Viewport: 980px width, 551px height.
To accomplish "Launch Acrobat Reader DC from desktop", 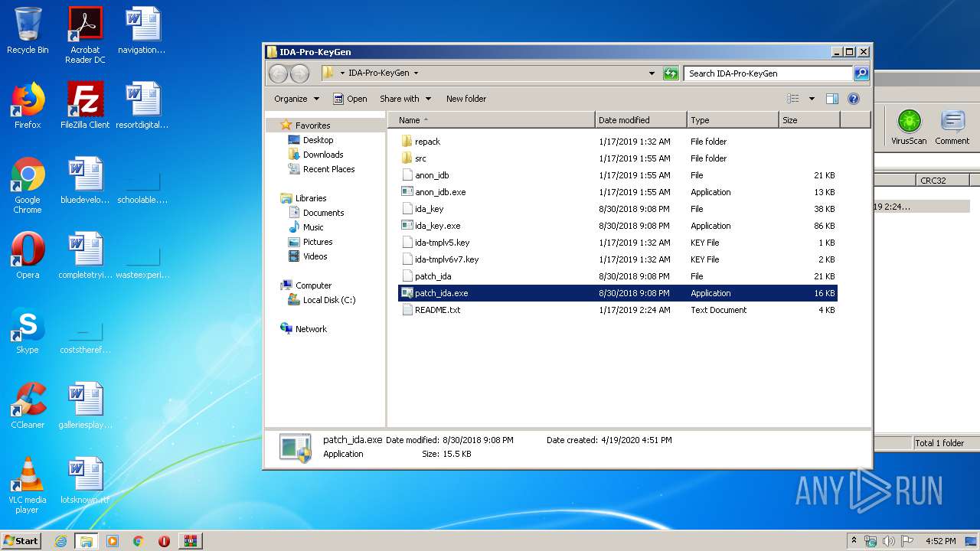I will click(85, 34).
